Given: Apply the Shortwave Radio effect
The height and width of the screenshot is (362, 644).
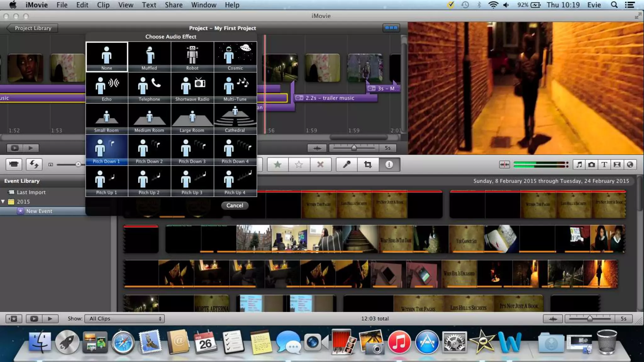Looking at the screenshot, I should coord(192,88).
